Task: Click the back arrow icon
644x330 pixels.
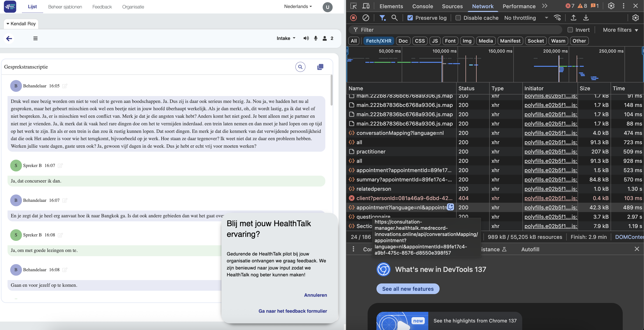Action: [x=9, y=38]
